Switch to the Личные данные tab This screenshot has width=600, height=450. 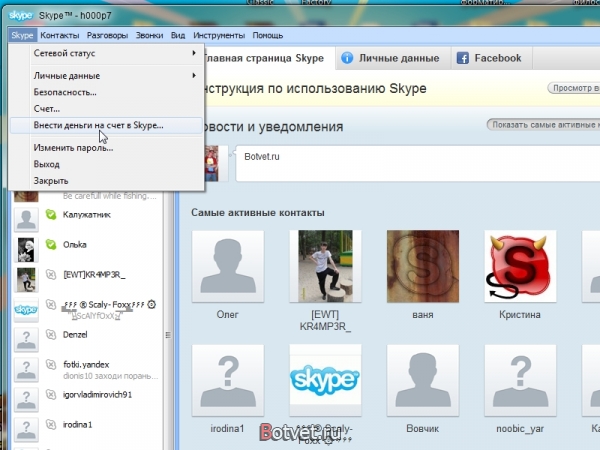(x=393, y=58)
